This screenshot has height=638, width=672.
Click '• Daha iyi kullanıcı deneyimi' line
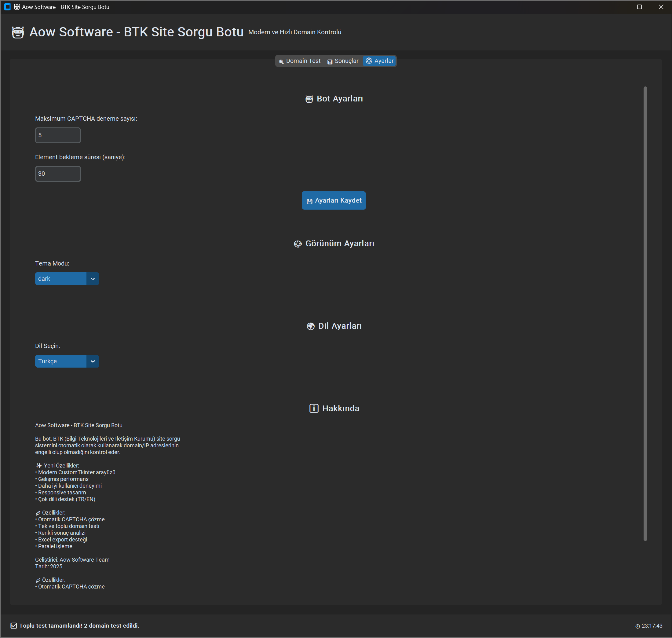pyautogui.click(x=68, y=486)
